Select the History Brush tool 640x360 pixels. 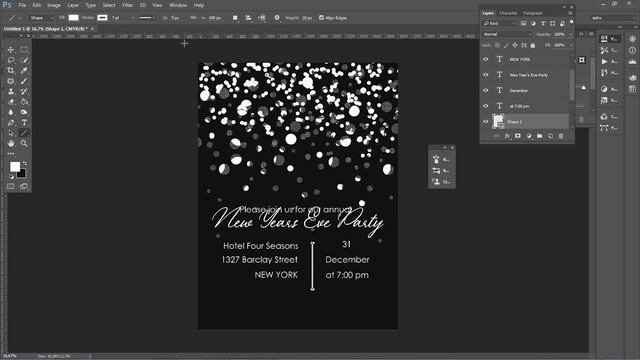click(x=24, y=91)
